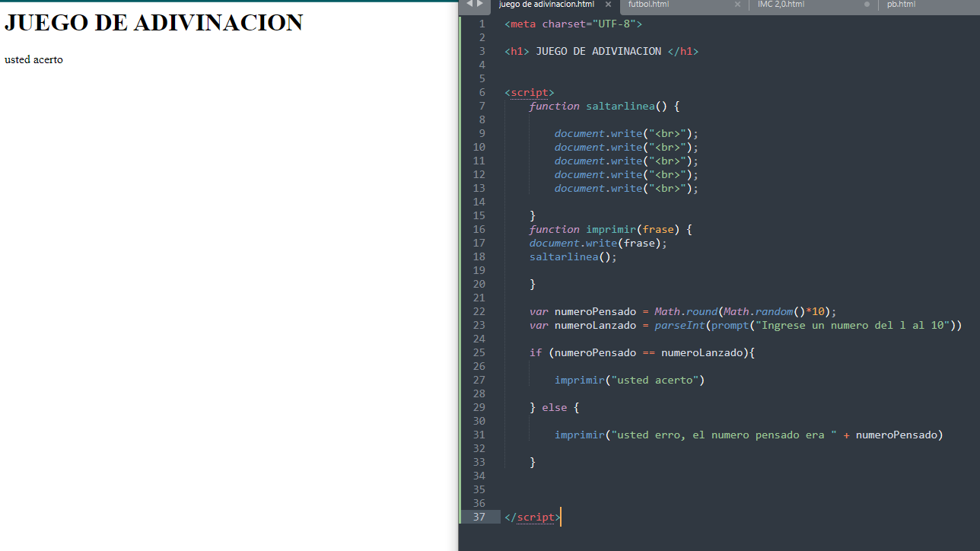Screen dimensions: 980x551
Task: Click document.write on line 9
Action: (x=626, y=133)
